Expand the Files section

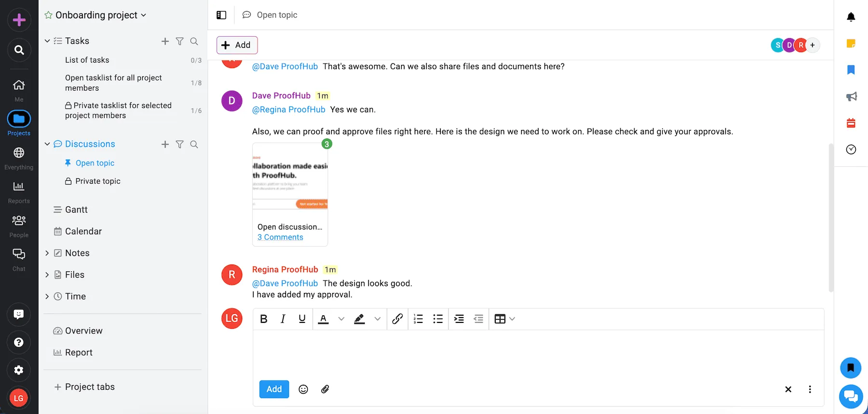click(47, 275)
